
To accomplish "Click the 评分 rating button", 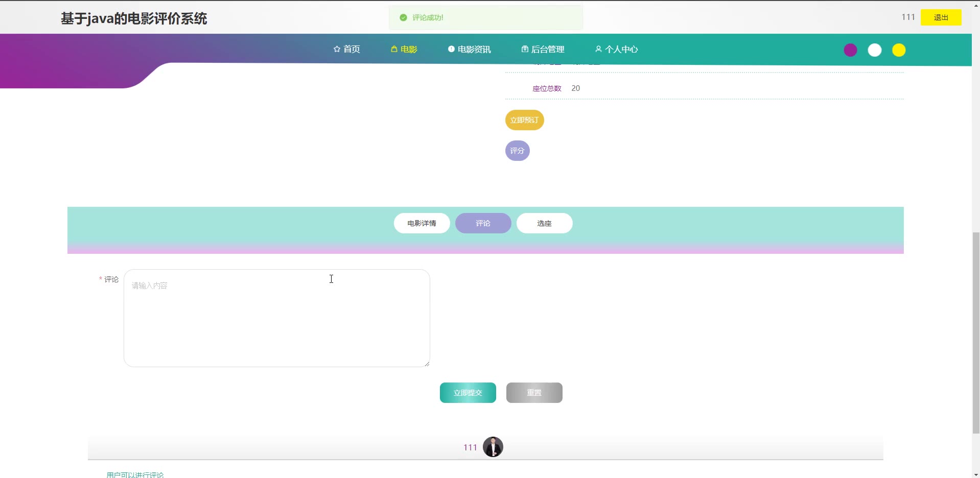I will click(x=517, y=151).
